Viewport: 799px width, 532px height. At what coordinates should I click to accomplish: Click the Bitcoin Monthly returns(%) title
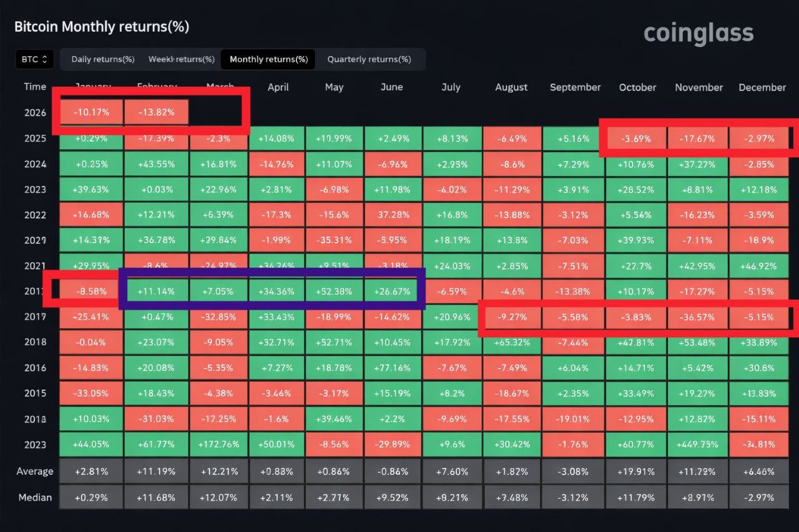102,27
